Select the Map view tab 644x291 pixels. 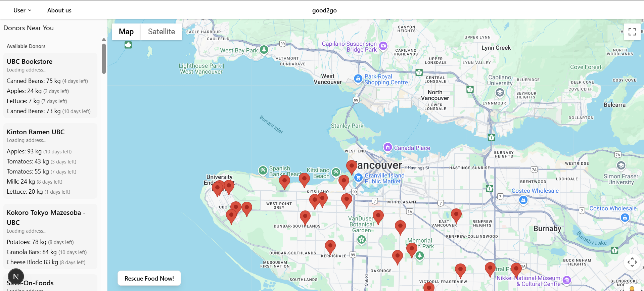tap(126, 32)
